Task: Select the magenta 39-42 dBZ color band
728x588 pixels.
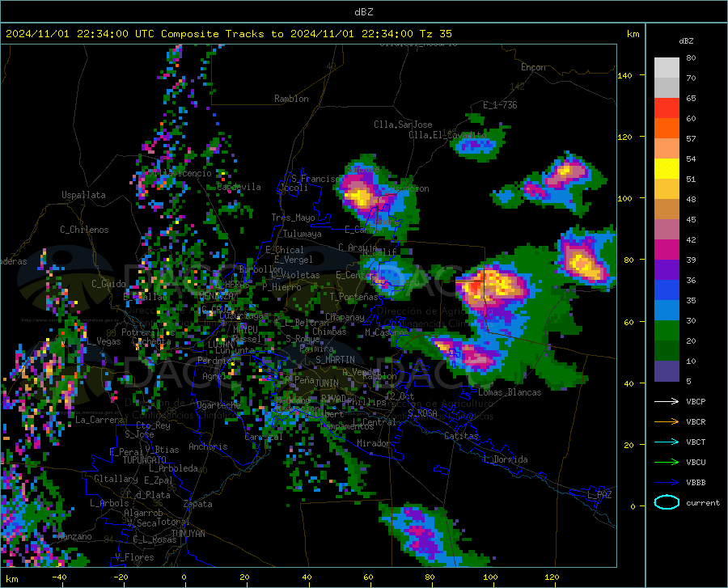Action: [667, 250]
